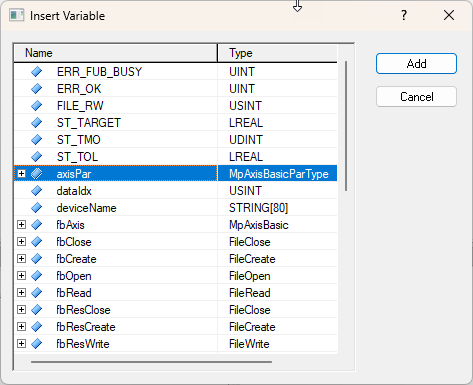Click the UDINT type cell
Image resolution: width=473 pixels, height=385 pixels.
coord(277,140)
